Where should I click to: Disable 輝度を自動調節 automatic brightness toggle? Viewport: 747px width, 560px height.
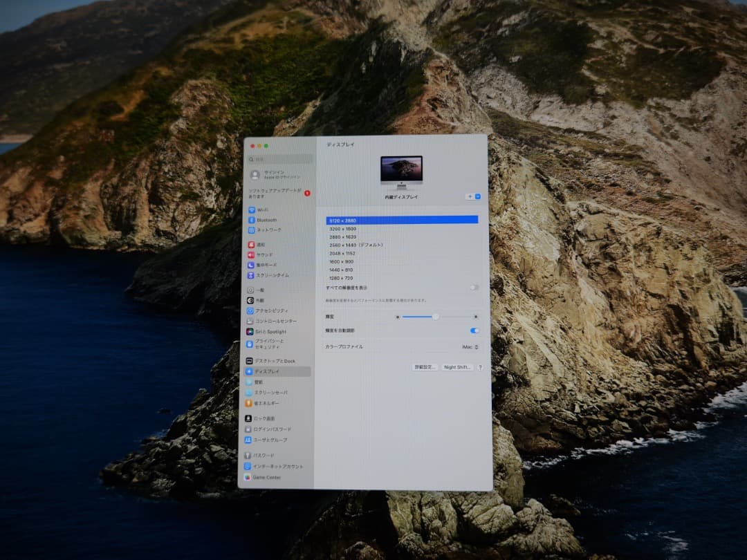(474, 330)
